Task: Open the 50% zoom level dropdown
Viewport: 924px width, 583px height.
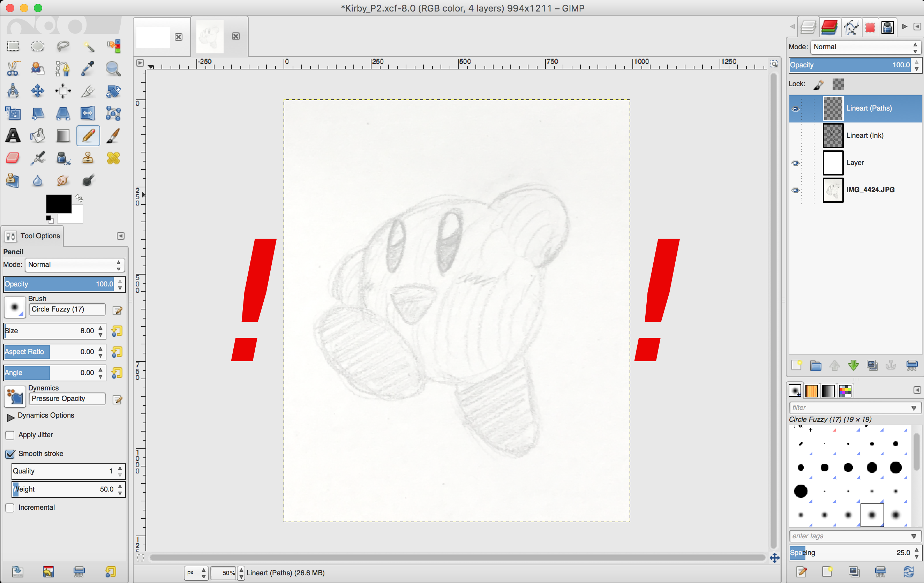Action: (241, 573)
